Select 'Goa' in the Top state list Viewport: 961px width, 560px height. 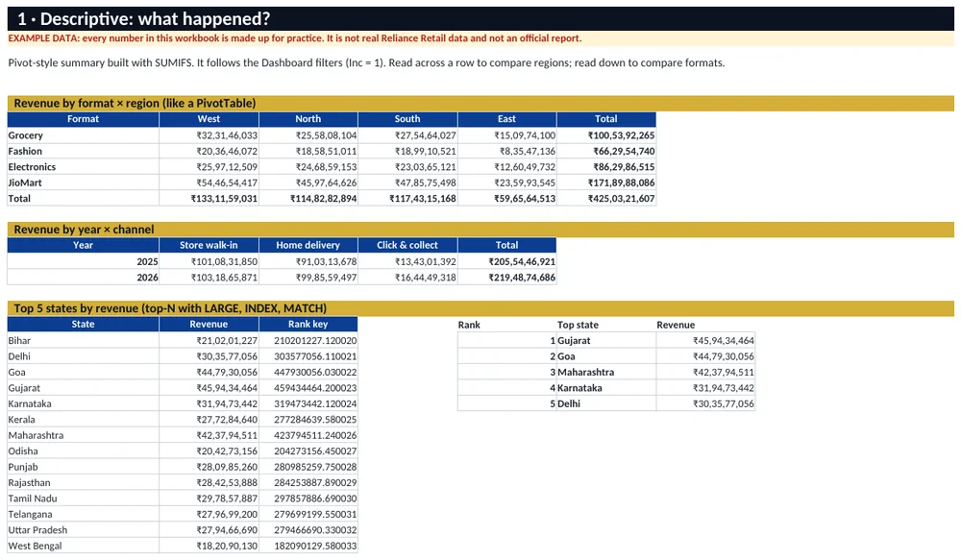tap(606, 356)
